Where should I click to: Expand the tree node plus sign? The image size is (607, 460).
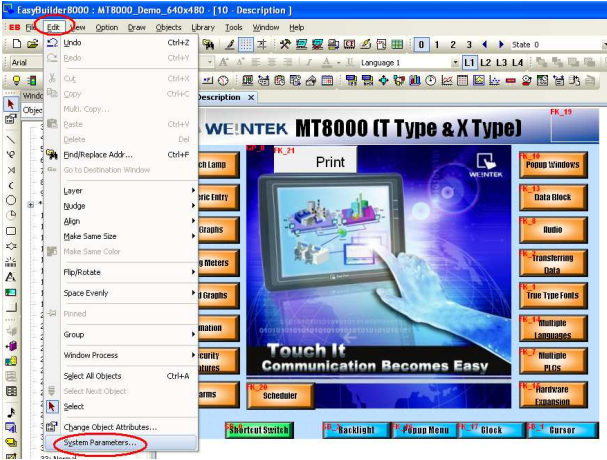pos(31,205)
